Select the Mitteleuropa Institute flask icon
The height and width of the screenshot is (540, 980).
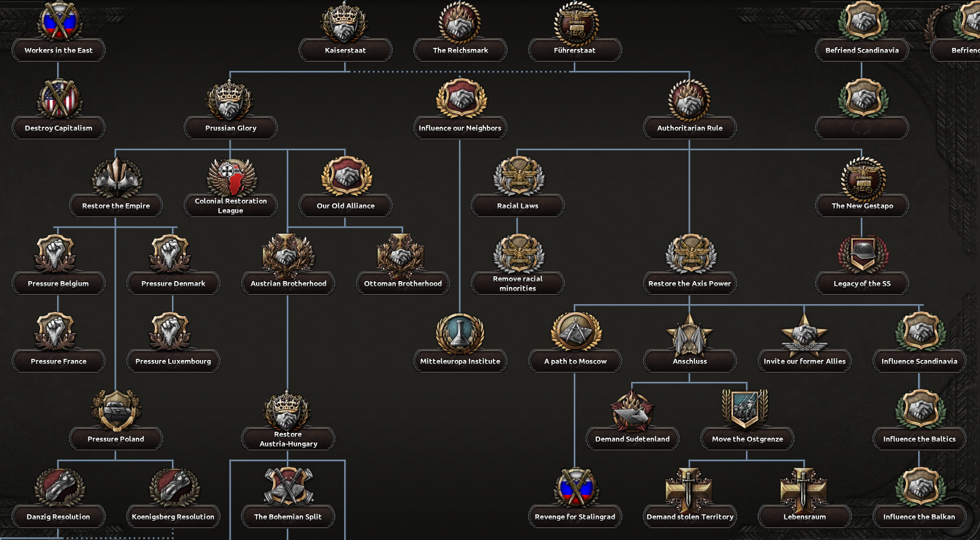pos(460,332)
